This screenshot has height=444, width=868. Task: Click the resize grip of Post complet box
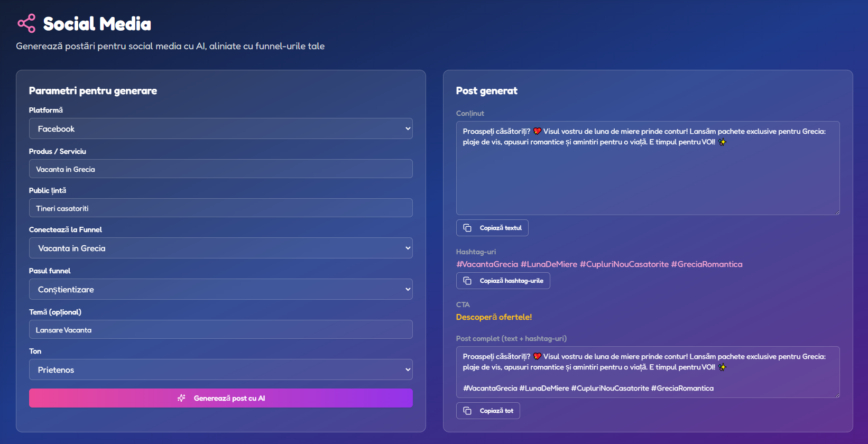point(836,394)
